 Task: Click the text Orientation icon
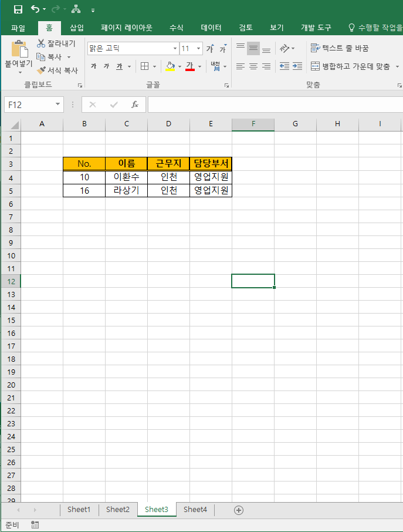[285, 49]
